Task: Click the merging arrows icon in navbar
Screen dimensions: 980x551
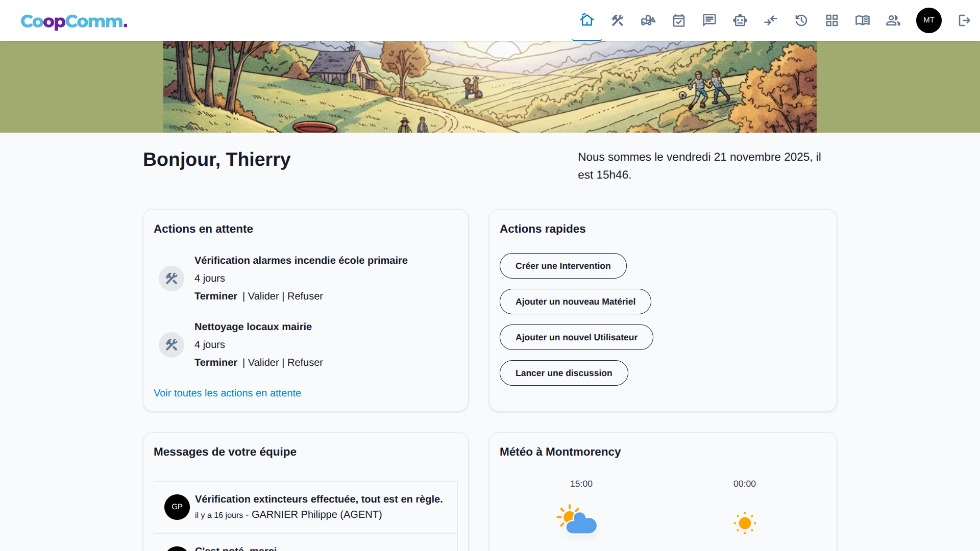Action: coord(771,20)
